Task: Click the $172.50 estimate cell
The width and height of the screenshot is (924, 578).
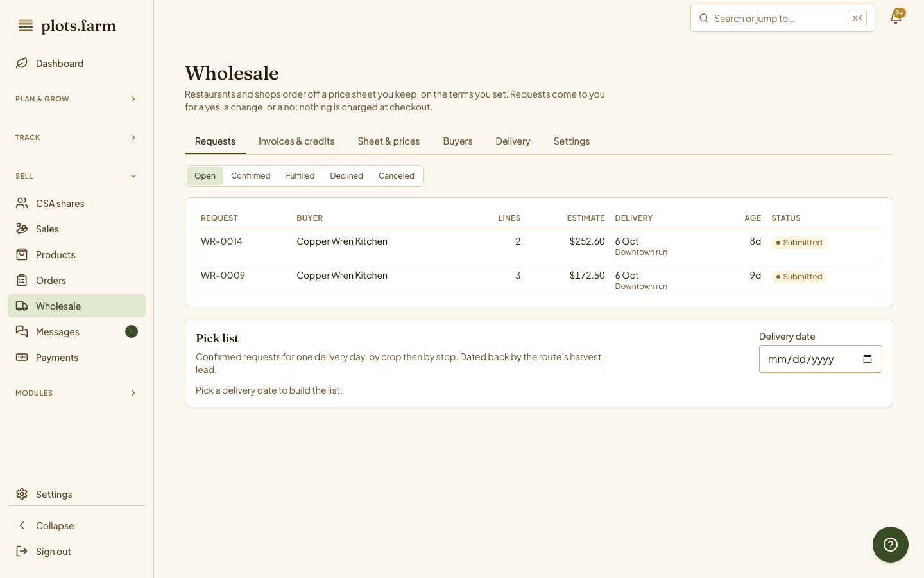Action: [587, 276]
